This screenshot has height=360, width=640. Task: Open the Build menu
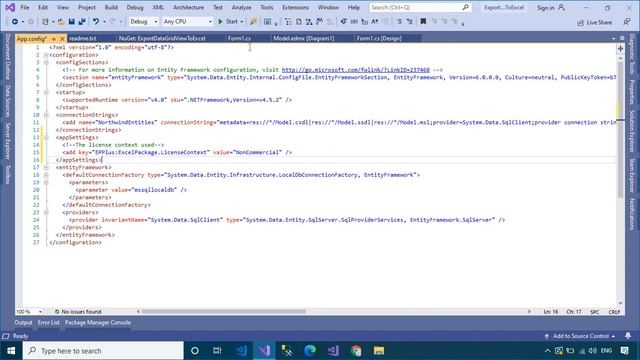pyautogui.click(x=111, y=7)
